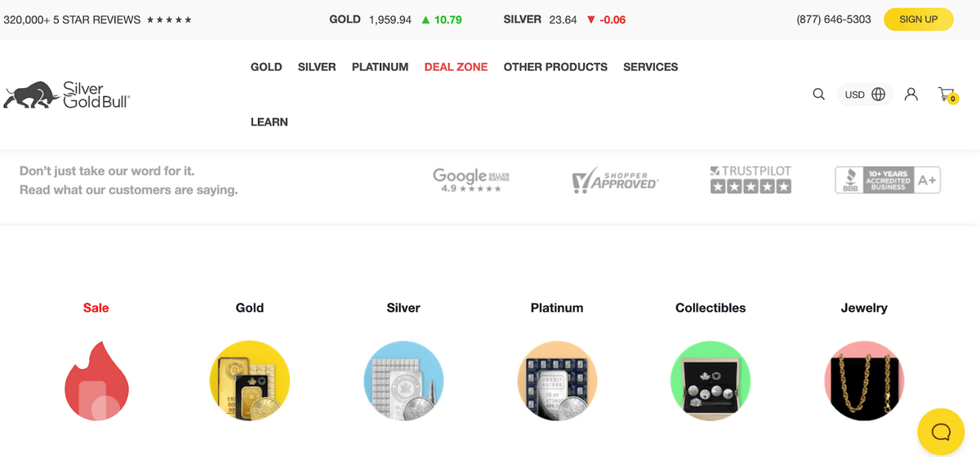The height and width of the screenshot is (457, 980).
Task: Click the Collectibles category label
Action: pyautogui.click(x=710, y=308)
